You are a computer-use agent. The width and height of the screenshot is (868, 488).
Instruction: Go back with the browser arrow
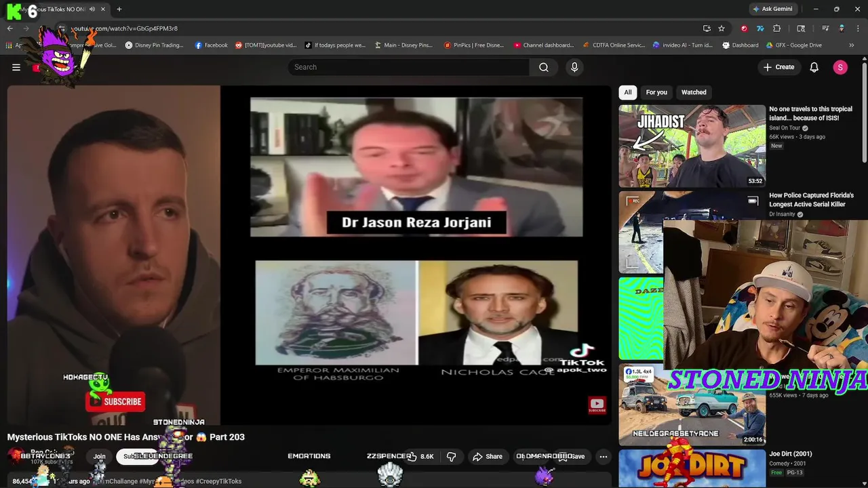pos(9,28)
